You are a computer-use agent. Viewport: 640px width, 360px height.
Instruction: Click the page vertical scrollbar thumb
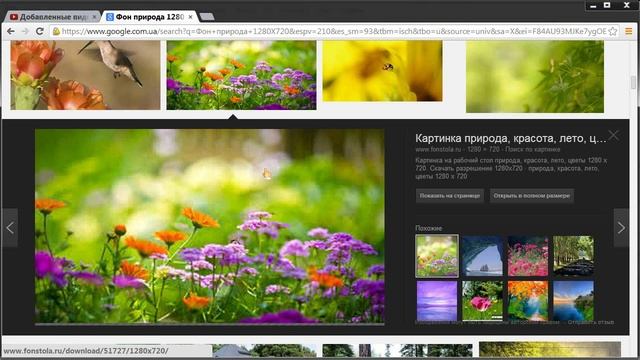(634, 82)
